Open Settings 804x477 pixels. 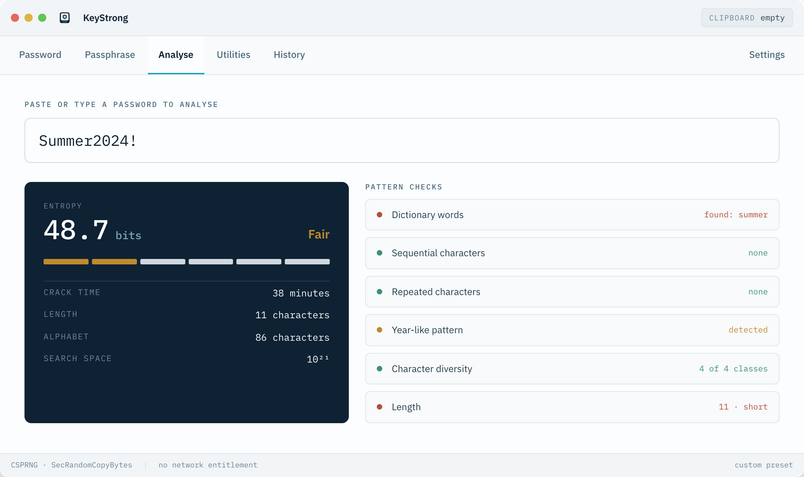[767, 55]
